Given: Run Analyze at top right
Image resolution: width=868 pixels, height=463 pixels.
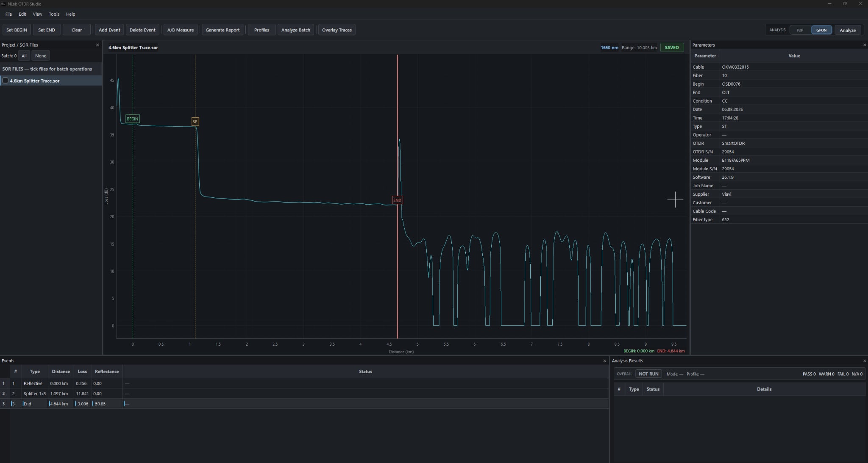Looking at the screenshot, I should [848, 30].
